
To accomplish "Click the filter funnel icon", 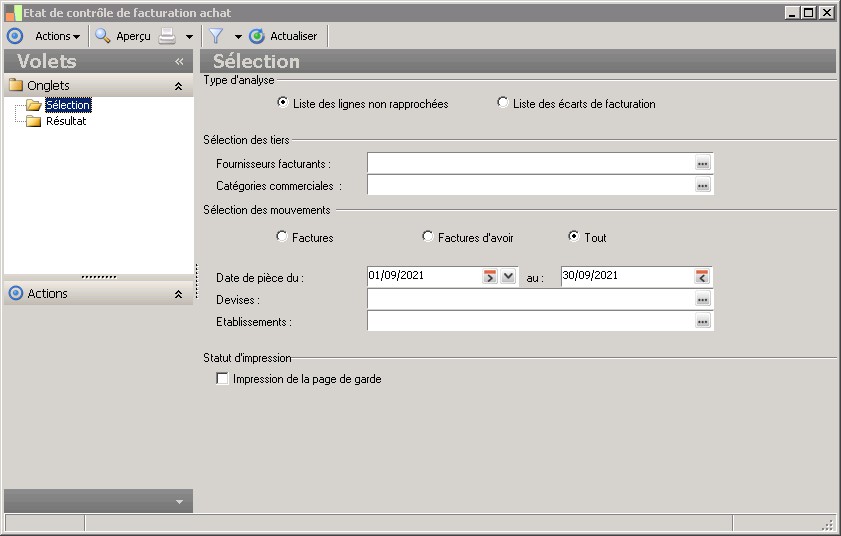I will point(215,36).
